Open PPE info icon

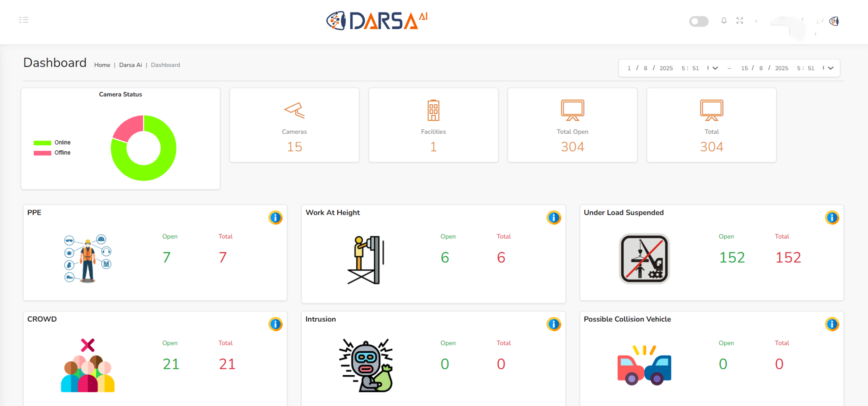275,217
